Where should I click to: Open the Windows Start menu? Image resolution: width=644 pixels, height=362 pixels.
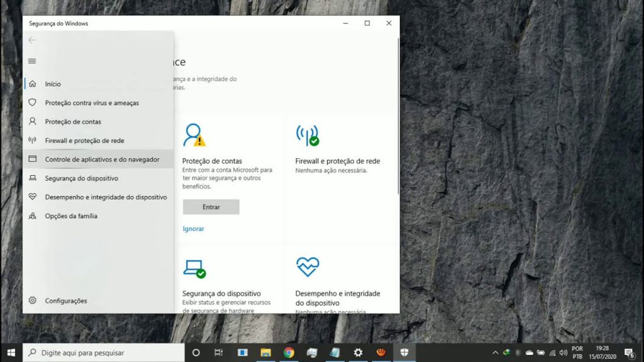(x=11, y=353)
